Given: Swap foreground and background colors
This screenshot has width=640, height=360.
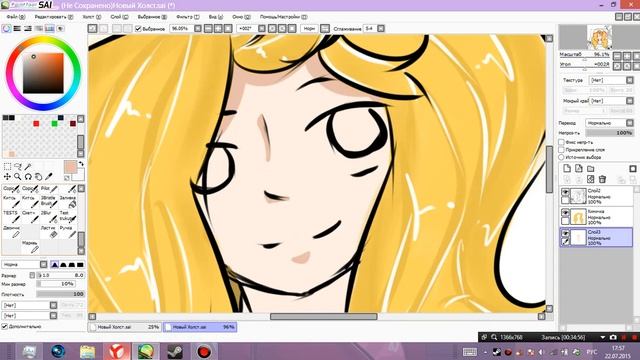Looking at the screenshot, I should pos(81,164).
